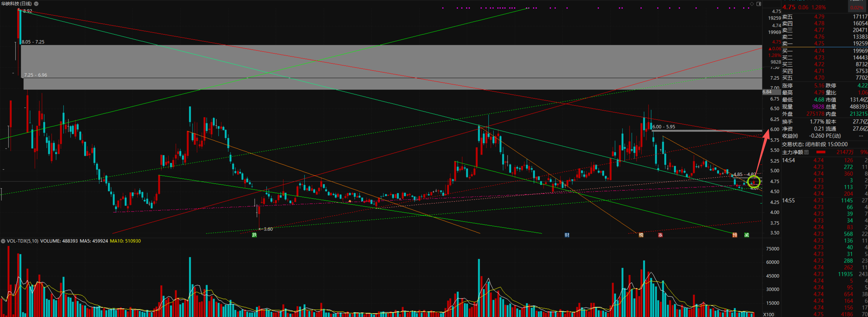Click the 8.05 - 7.25 gray zone label
868x317 pixels.
click(x=33, y=42)
